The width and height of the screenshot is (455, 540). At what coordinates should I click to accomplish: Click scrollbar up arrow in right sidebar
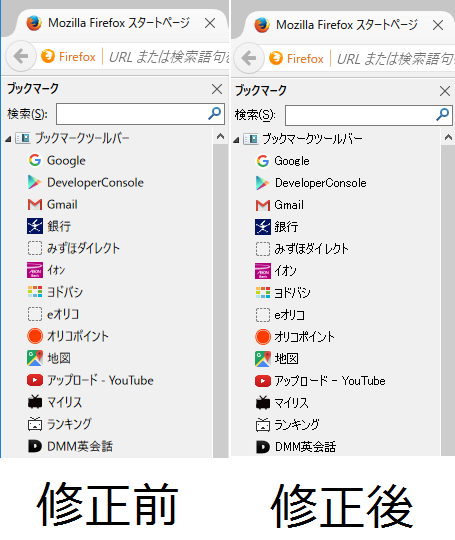pyautogui.click(x=448, y=137)
